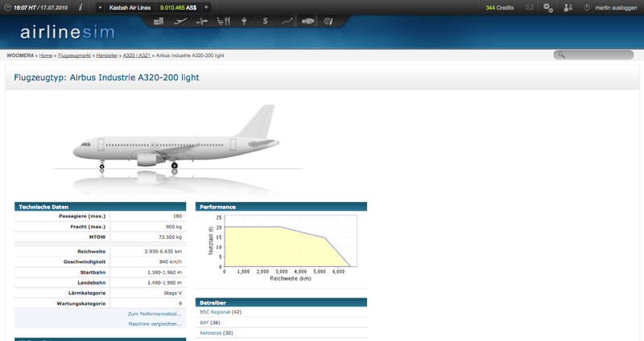
Task: Click the Geschwindigkeit value 840 km/h
Action: point(171,262)
